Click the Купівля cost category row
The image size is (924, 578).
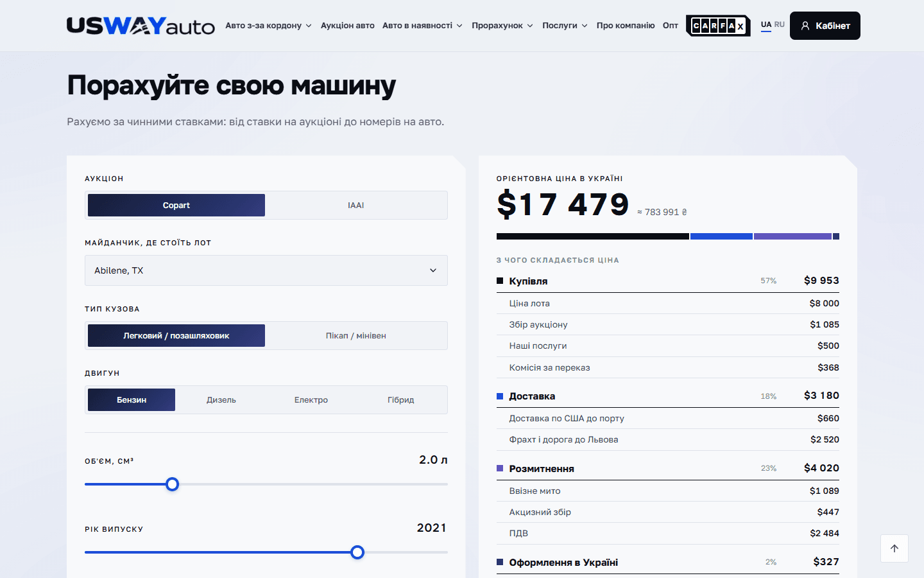point(668,281)
